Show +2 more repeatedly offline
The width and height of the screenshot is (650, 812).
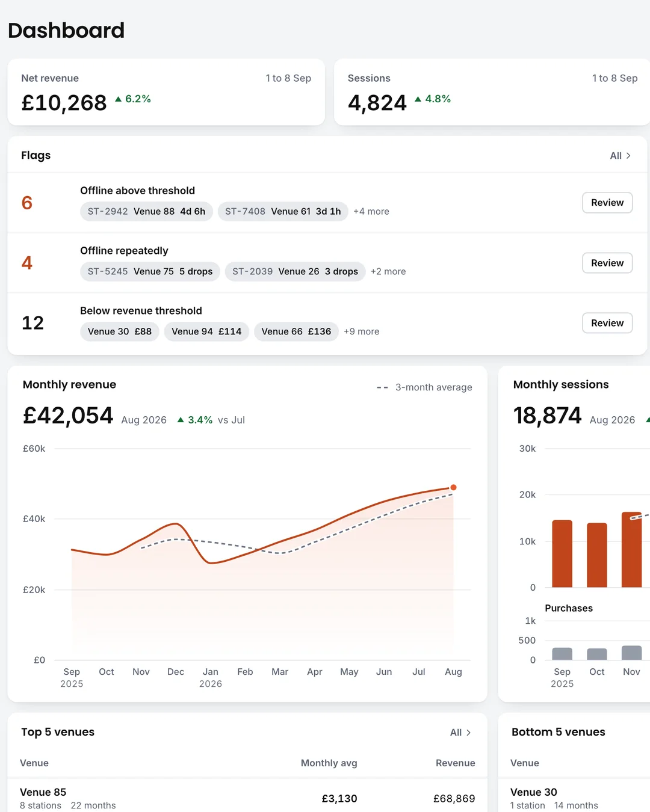pyautogui.click(x=388, y=271)
